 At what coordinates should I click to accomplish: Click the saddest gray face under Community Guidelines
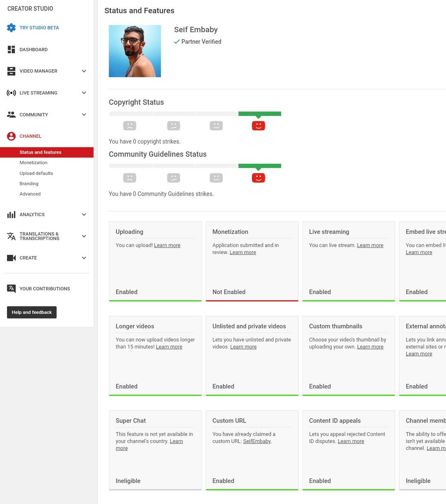(130, 178)
